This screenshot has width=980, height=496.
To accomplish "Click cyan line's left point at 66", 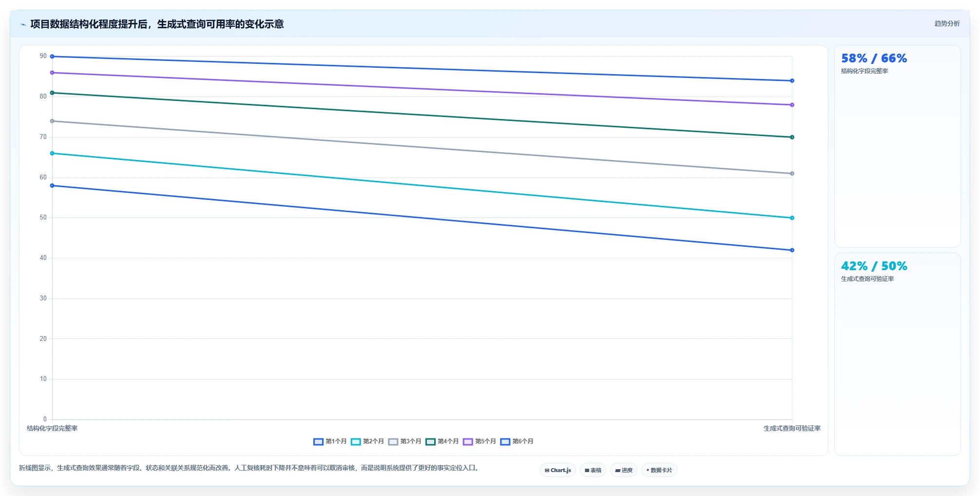I will [x=52, y=153].
